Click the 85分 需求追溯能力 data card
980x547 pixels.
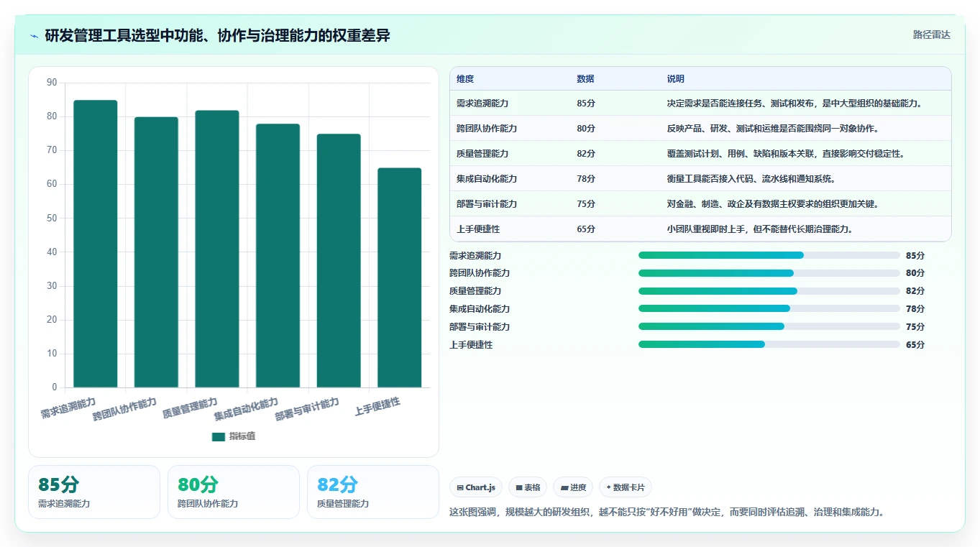tap(94, 492)
